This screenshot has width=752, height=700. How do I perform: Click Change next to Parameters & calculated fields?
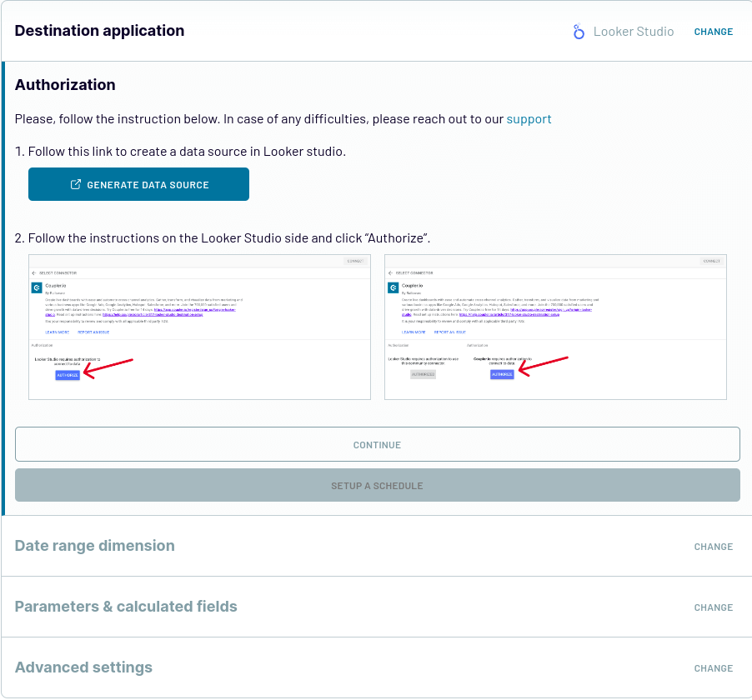[713, 607]
